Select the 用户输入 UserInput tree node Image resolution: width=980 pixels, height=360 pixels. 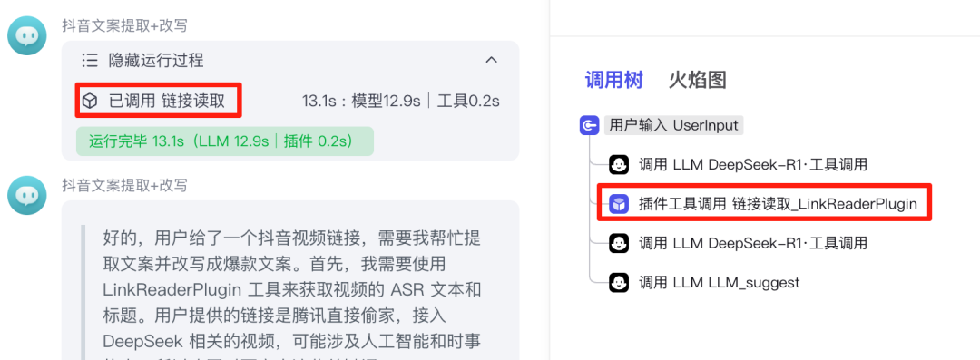coord(673,126)
